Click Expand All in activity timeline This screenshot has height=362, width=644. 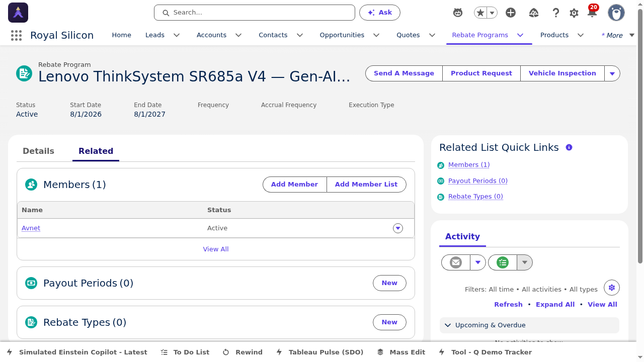(555, 305)
